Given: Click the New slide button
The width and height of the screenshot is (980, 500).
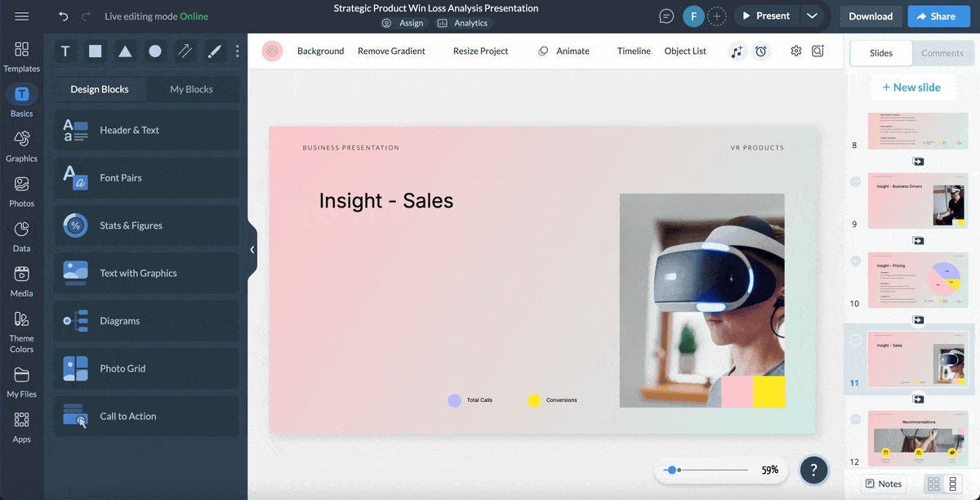Looking at the screenshot, I should pos(913,87).
